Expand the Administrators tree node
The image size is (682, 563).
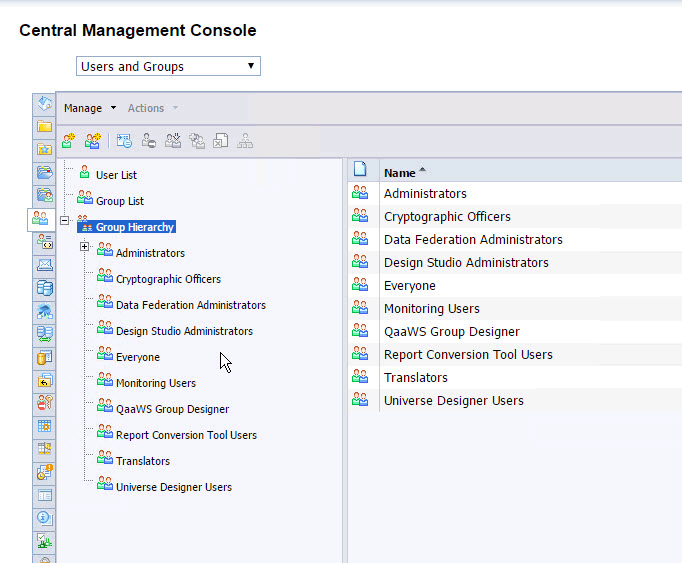coord(84,247)
